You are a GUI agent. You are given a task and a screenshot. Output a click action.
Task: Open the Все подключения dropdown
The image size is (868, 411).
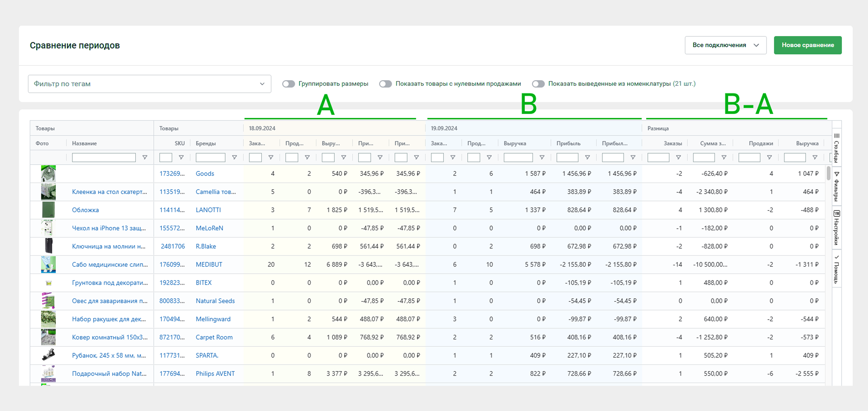(x=725, y=45)
